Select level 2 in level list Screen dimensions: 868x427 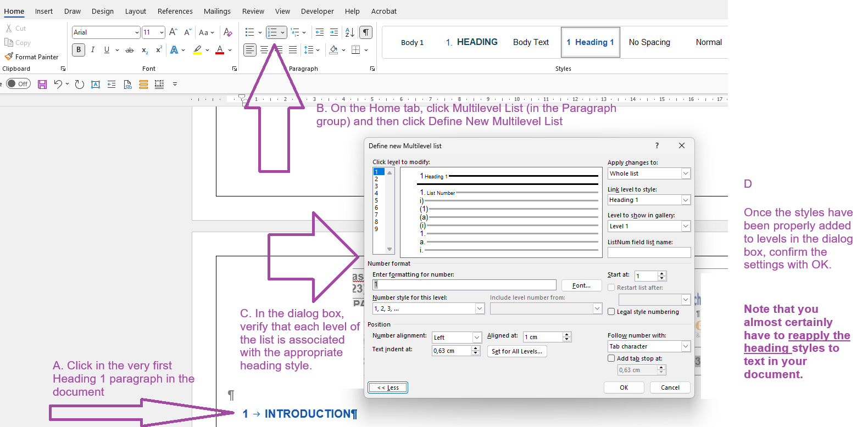pyautogui.click(x=376, y=179)
